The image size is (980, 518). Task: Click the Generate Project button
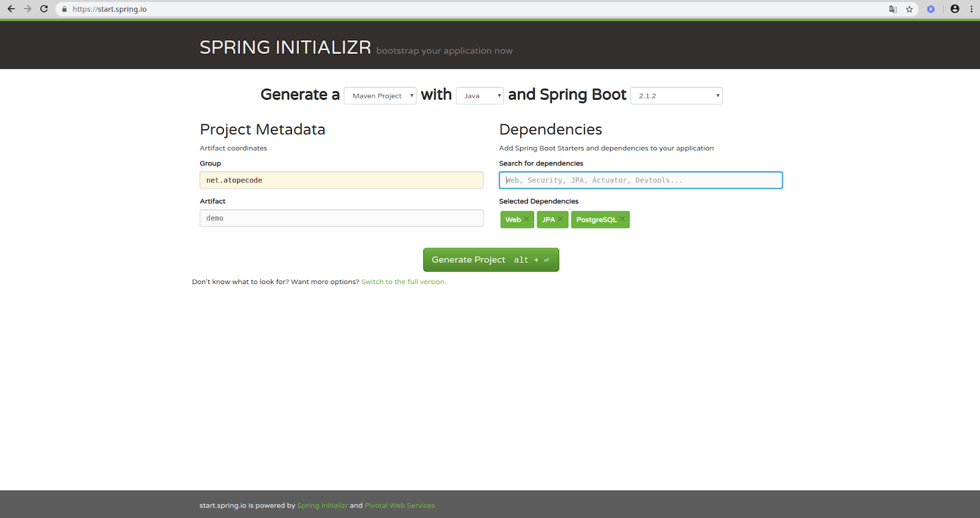491,260
